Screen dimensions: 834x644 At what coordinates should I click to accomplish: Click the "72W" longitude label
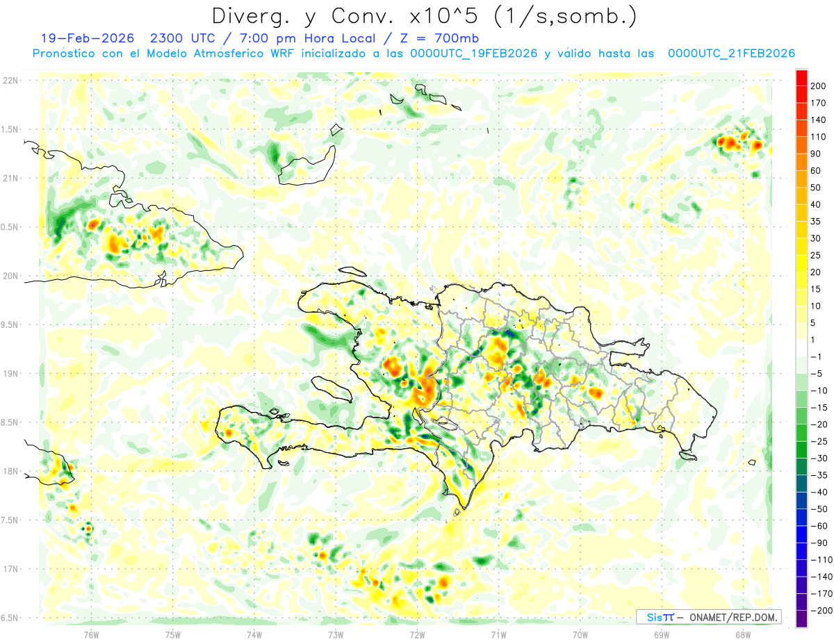(x=417, y=634)
